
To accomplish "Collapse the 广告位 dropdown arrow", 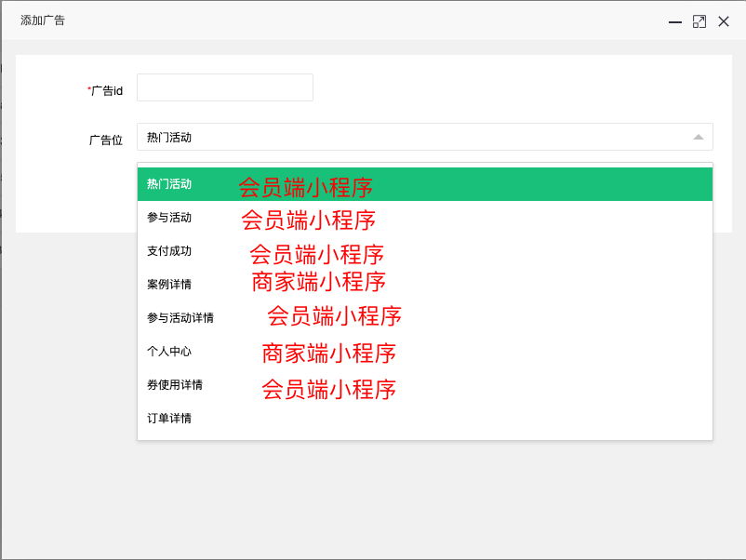I will (698, 137).
